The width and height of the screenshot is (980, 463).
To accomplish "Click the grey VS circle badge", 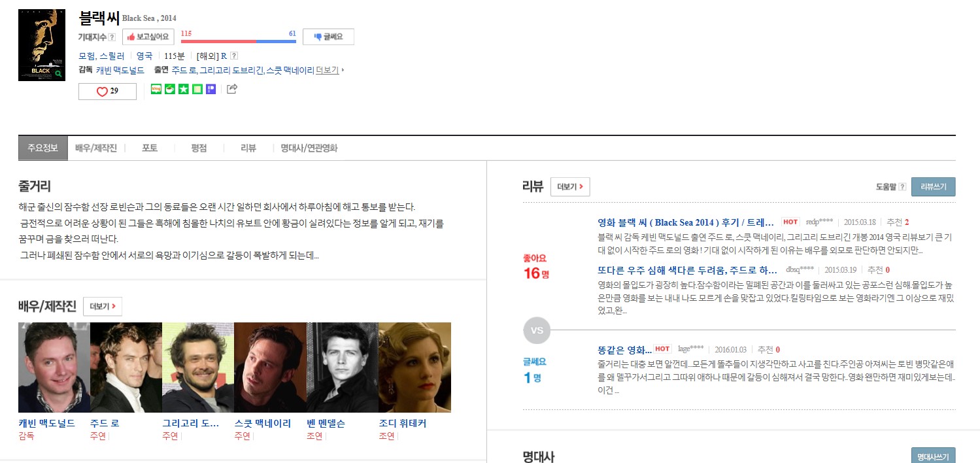I will point(537,330).
